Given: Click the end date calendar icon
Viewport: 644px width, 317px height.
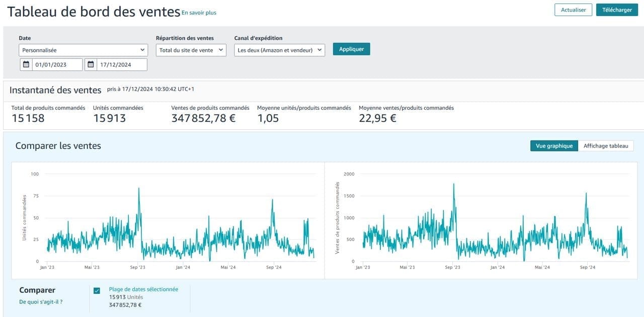Looking at the screenshot, I should click(x=91, y=64).
